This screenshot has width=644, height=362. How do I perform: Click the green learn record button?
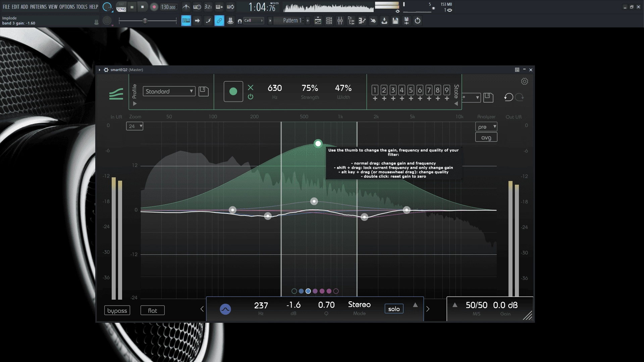(x=233, y=92)
